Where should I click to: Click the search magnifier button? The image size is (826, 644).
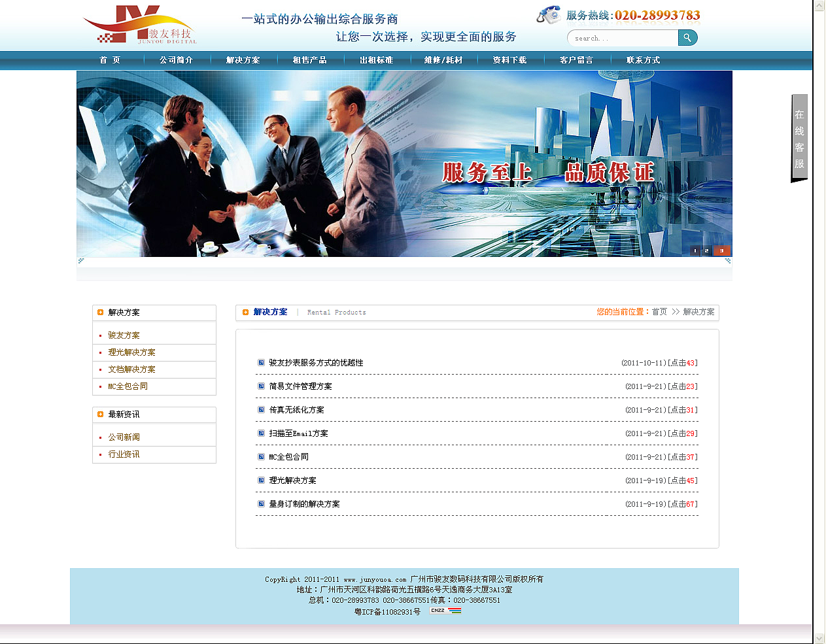pos(687,38)
